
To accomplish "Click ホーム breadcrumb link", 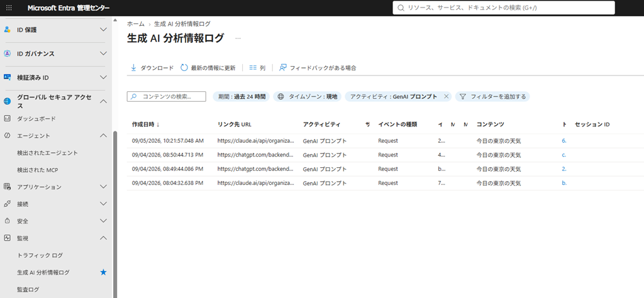I will (x=136, y=24).
